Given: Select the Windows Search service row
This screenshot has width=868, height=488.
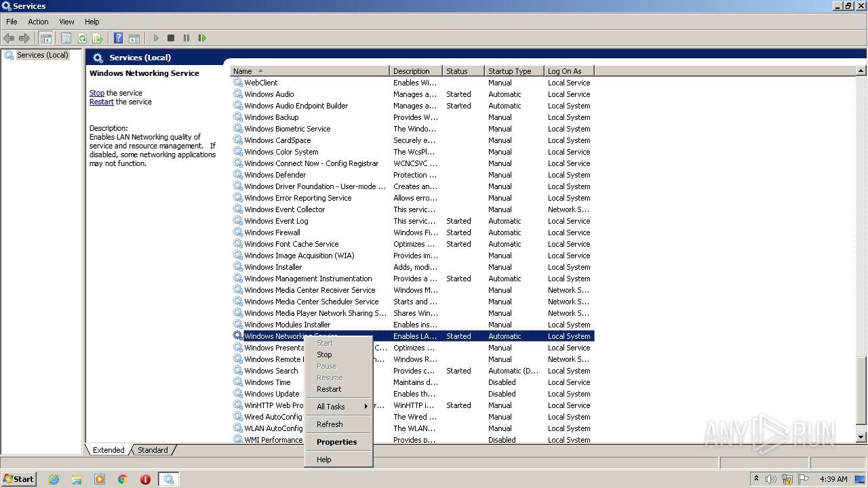Looking at the screenshot, I should tap(412, 371).
